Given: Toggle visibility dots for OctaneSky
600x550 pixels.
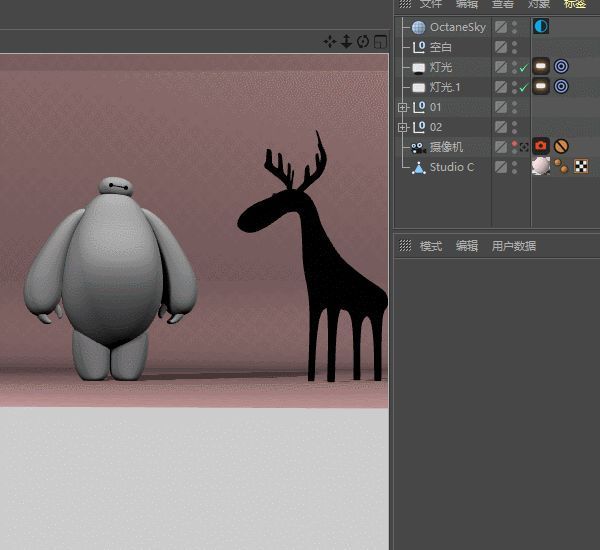Looking at the screenshot, I should pyautogui.click(x=514, y=27).
